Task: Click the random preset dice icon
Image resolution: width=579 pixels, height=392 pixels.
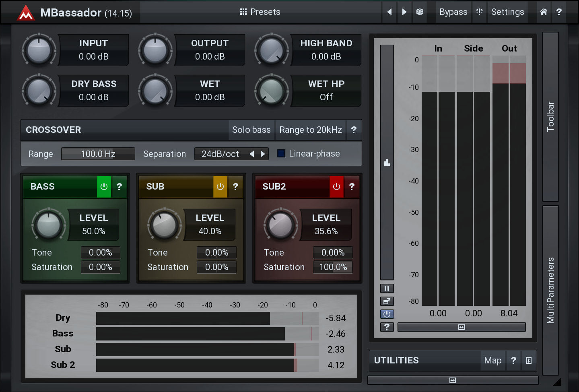Action: [x=420, y=12]
